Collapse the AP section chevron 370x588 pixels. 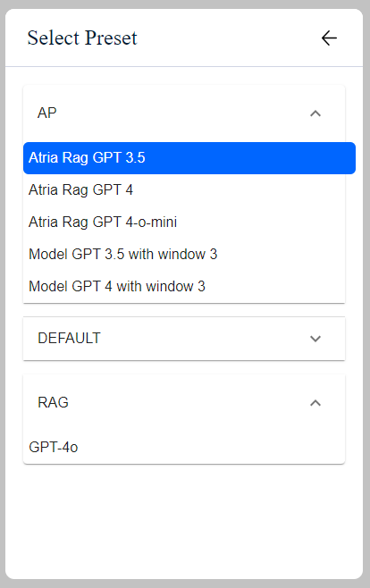[x=315, y=113]
